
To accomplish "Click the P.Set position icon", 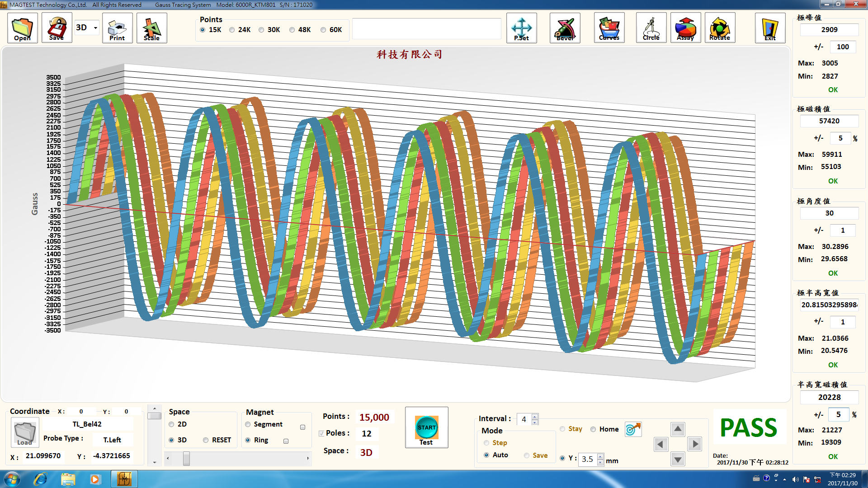I will pyautogui.click(x=521, y=28).
